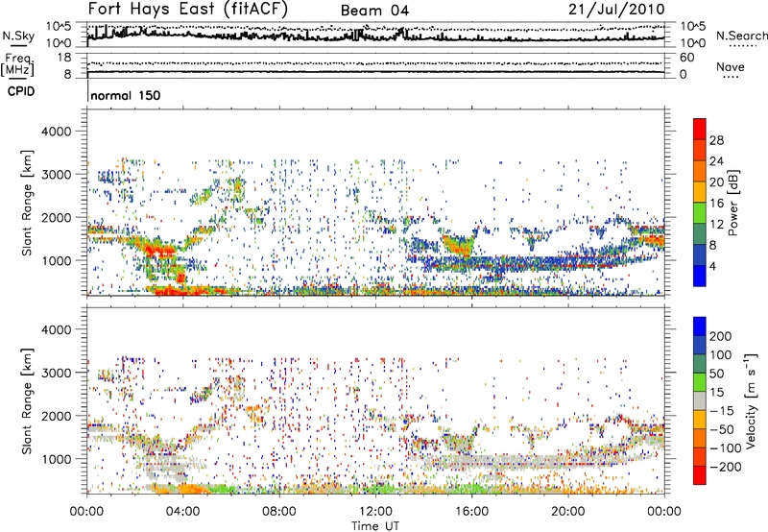Click the 'Fort Hays East (fitACF)' title
This screenshot has width=768, height=532.
pyautogui.click(x=188, y=10)
